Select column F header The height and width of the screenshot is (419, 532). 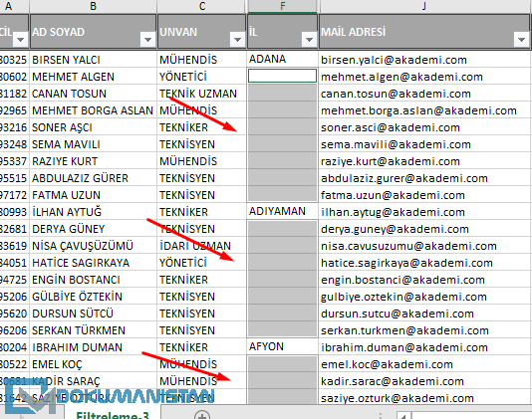click(282, 6)
